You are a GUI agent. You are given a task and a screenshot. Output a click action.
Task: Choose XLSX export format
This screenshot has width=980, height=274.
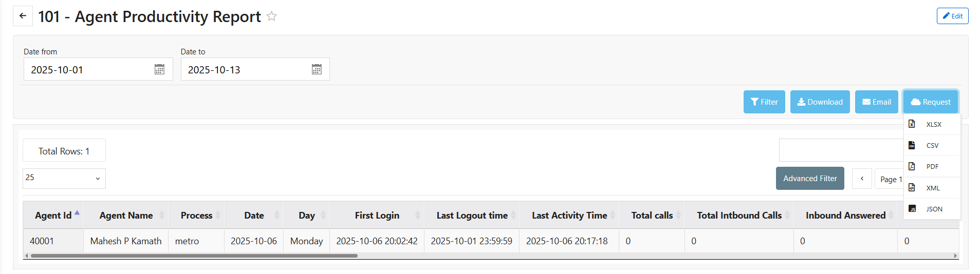[x=933, y=124]
